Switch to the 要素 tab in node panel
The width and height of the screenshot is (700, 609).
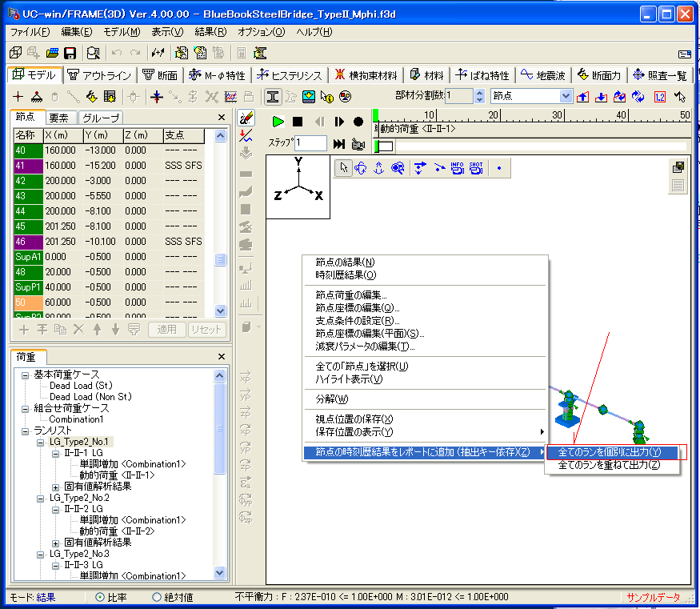coord(58,118)
